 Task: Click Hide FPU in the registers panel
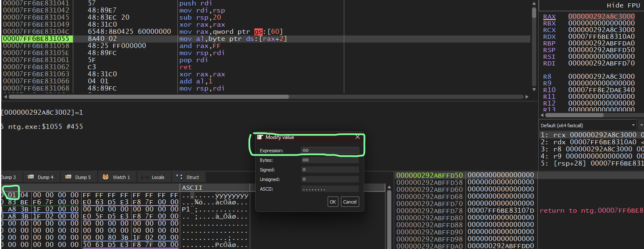point(623,5)
